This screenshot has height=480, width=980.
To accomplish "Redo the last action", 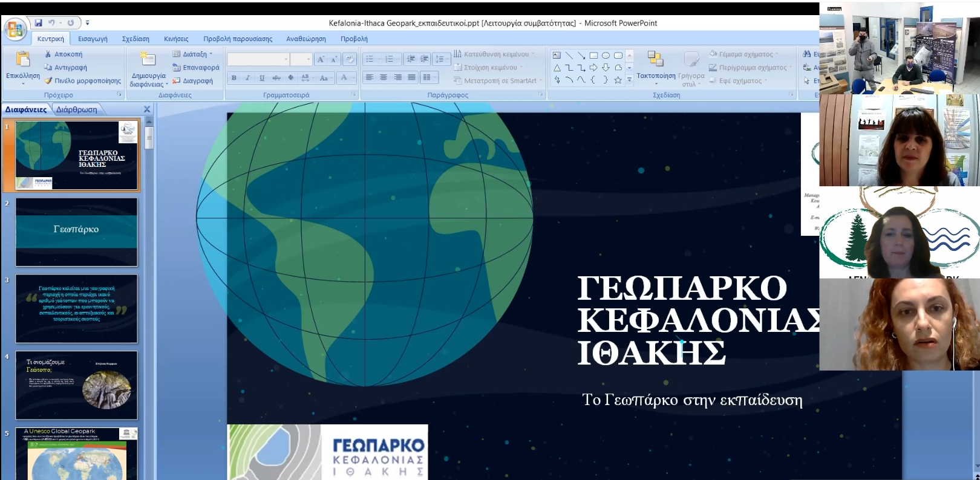I will pos(71,23).
